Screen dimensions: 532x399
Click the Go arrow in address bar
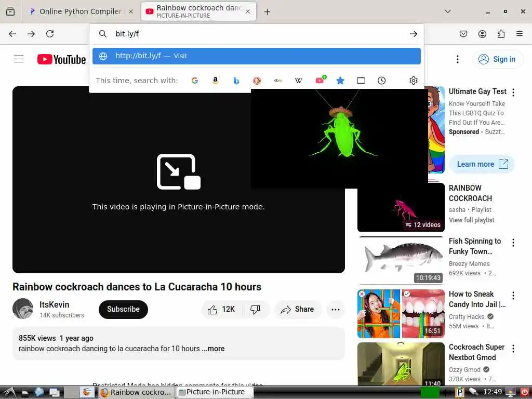413,34
